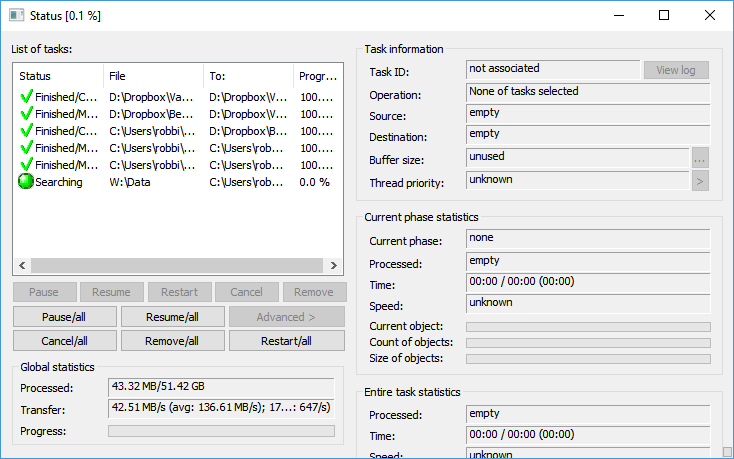Click the green Searching status orb
Image resolution: width=734 pixels, height=459 pixels.
pyautogui.click(x=25, y=182)
